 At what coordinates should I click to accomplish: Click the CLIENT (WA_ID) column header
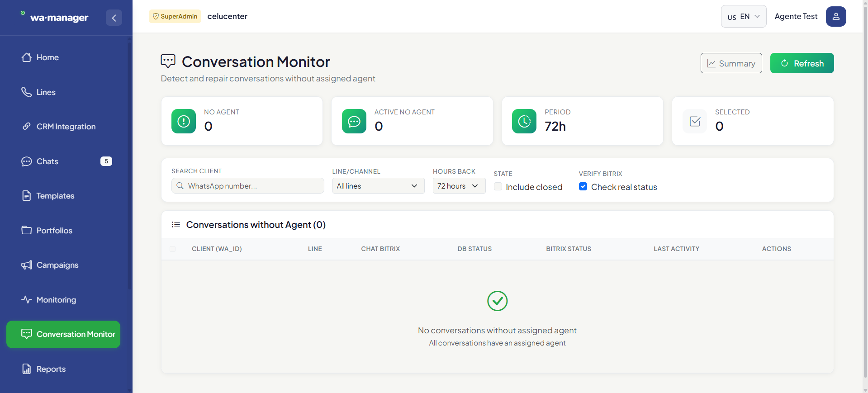click(217, 249)
